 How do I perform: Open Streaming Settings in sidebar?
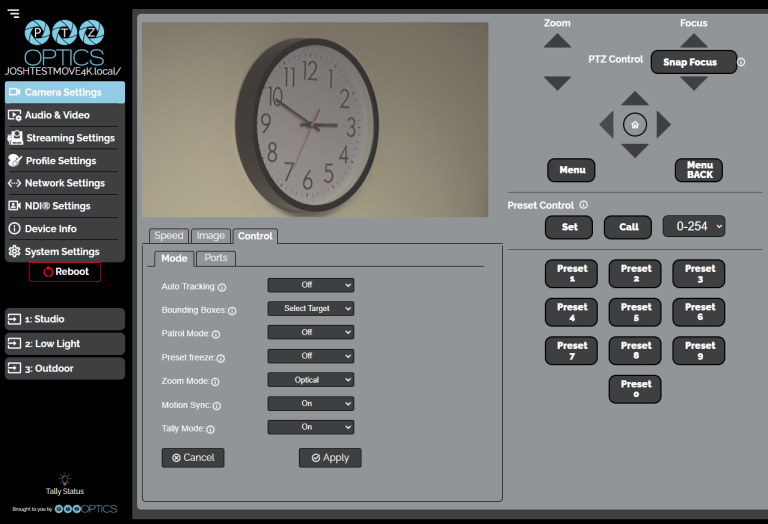[x=64, y=138]
